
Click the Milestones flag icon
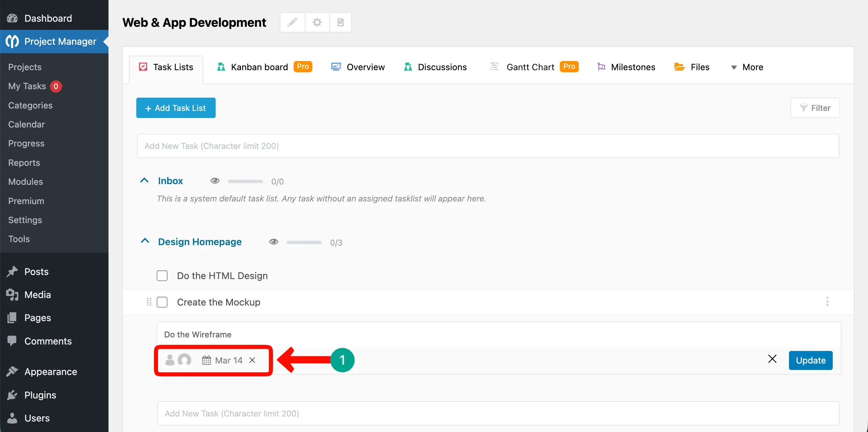pos(601,66)
